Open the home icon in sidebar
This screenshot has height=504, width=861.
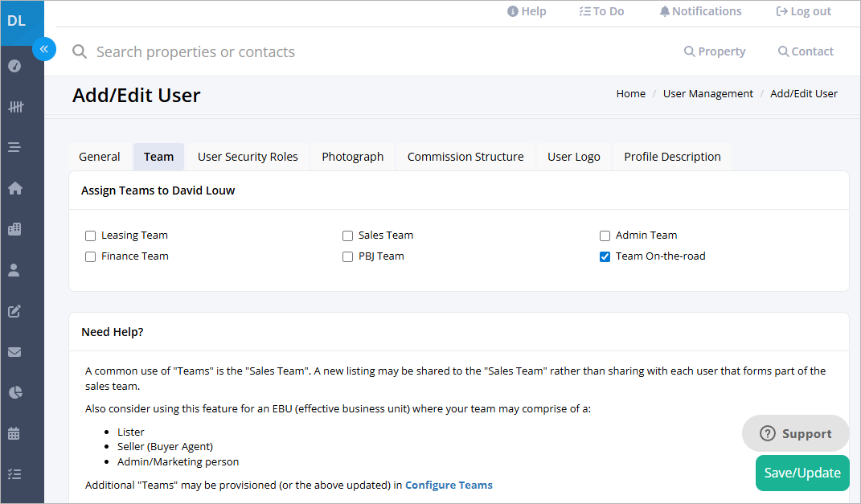(14, 188)
